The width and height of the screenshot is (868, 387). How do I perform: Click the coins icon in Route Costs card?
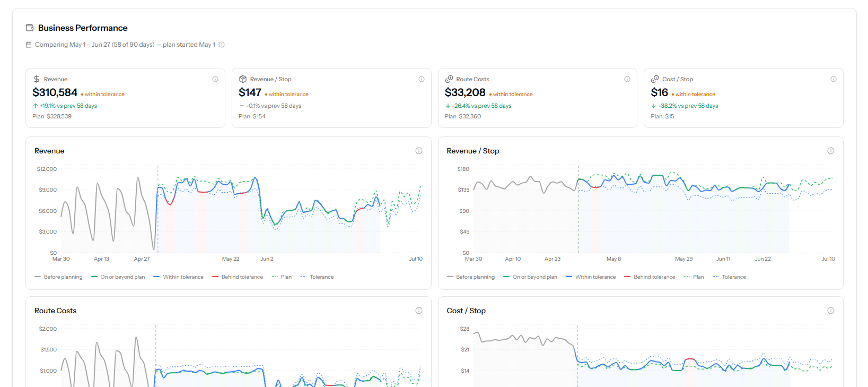449,79
